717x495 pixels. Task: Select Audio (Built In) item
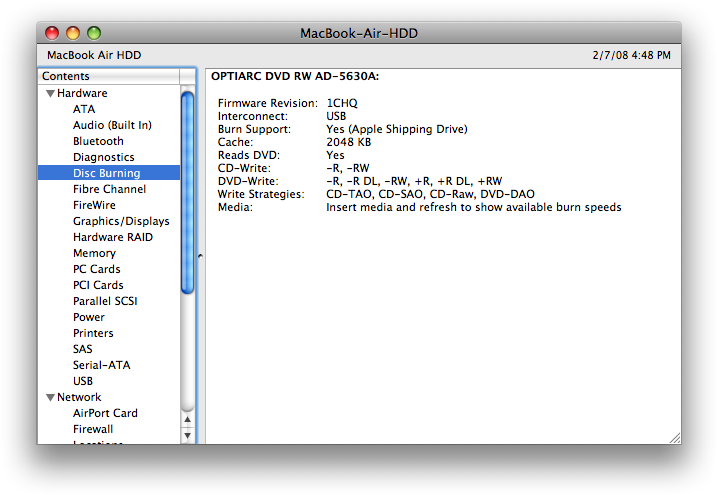click(112, 125)
